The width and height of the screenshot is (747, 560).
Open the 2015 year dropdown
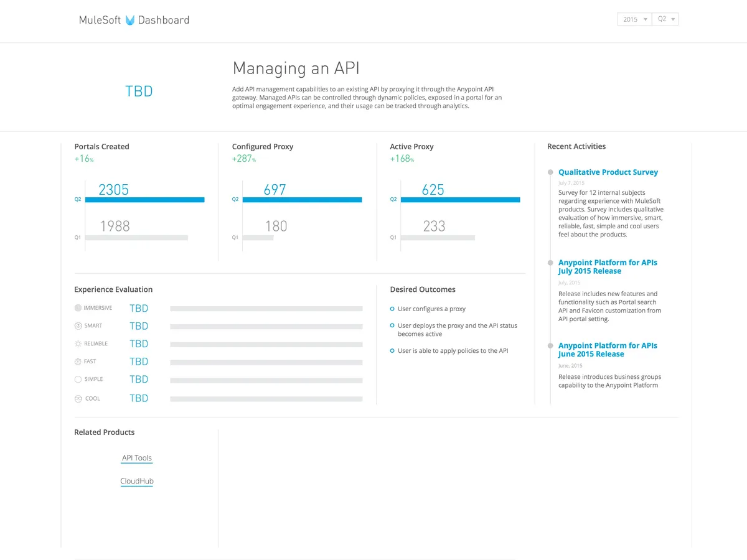[x=634, y=19]
